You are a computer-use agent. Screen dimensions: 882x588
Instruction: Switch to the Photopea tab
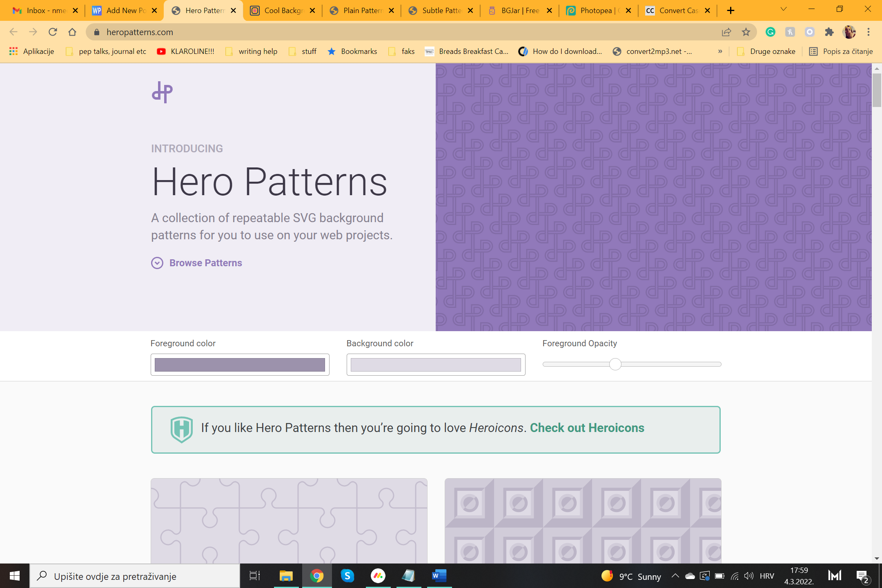[596, 11]
